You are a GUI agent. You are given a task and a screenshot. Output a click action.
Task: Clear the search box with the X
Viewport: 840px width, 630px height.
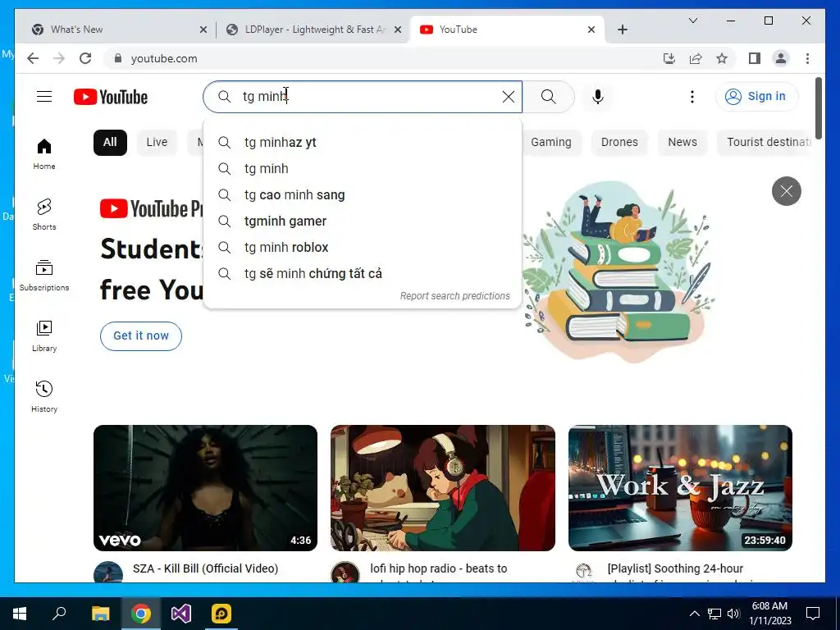[508, 97]
